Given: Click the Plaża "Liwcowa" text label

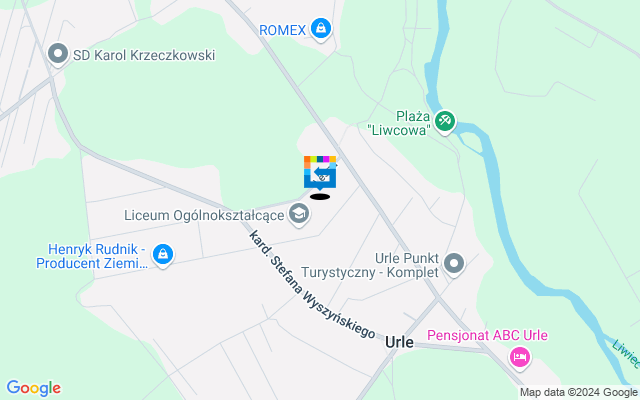Looking at the screenshot, I should click(399, 123).
